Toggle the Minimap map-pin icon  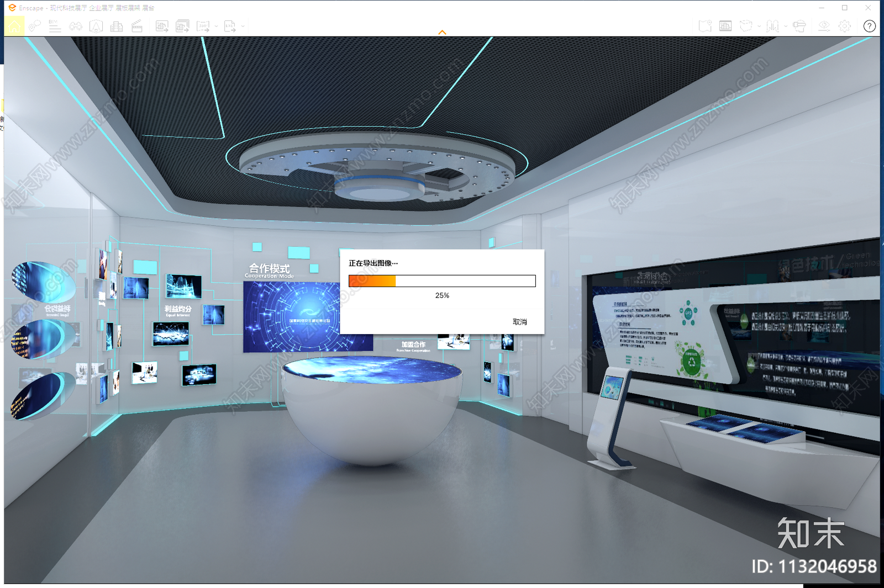[x=705, y=26]
